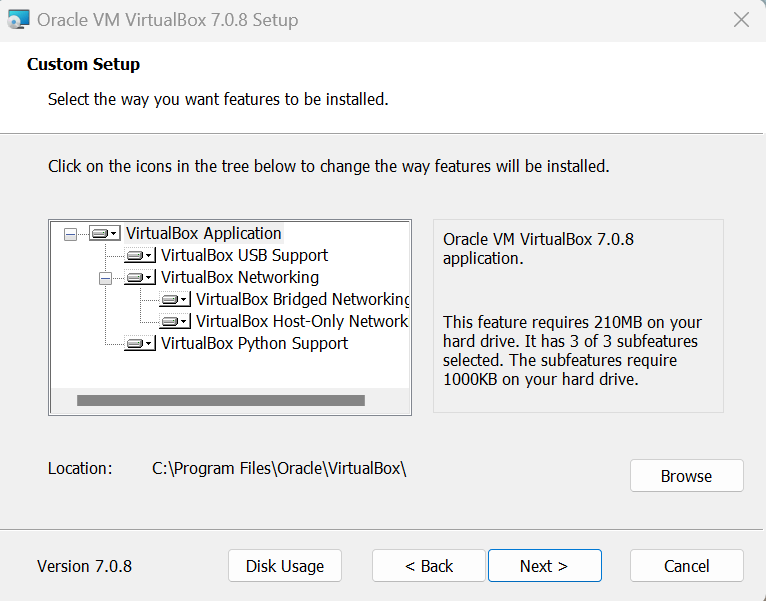The height and width of the screenshot is (601, 766).
Task: Collapse the VirtualBox Networking tree node
Action: 106,279
